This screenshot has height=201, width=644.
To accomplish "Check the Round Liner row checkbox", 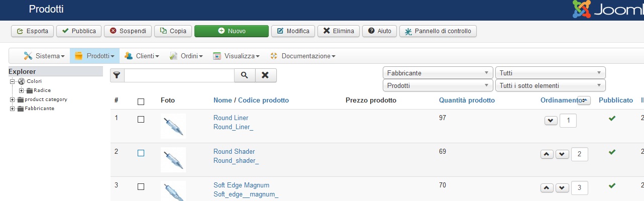I will [141, 120].
